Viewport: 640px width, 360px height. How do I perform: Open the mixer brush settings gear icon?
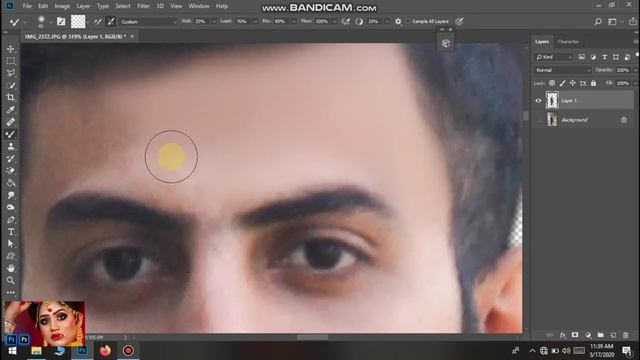pos(398,22)
